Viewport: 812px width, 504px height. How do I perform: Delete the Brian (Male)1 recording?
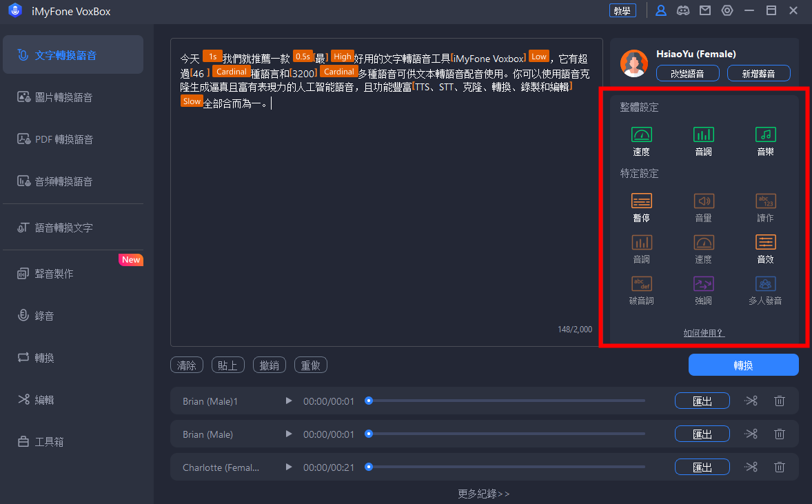(780, 401)
